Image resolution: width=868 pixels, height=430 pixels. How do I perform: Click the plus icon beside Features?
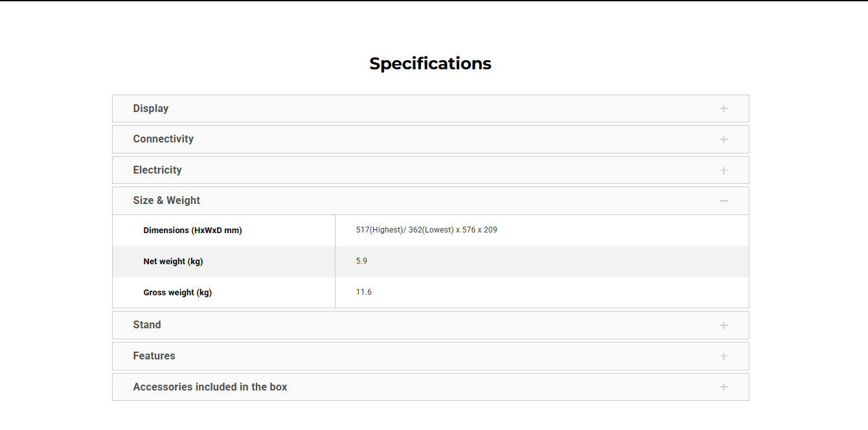click(x=724, y=356)
